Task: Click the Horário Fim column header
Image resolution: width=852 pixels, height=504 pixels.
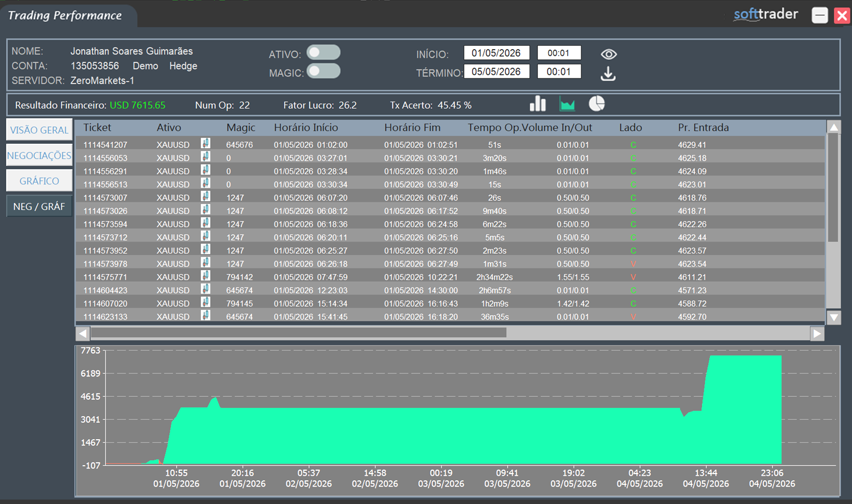Action: coord(412,127)
